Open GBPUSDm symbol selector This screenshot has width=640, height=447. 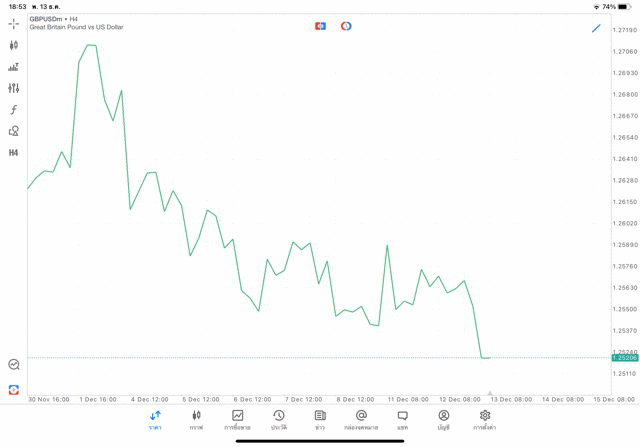coord(45,19)
